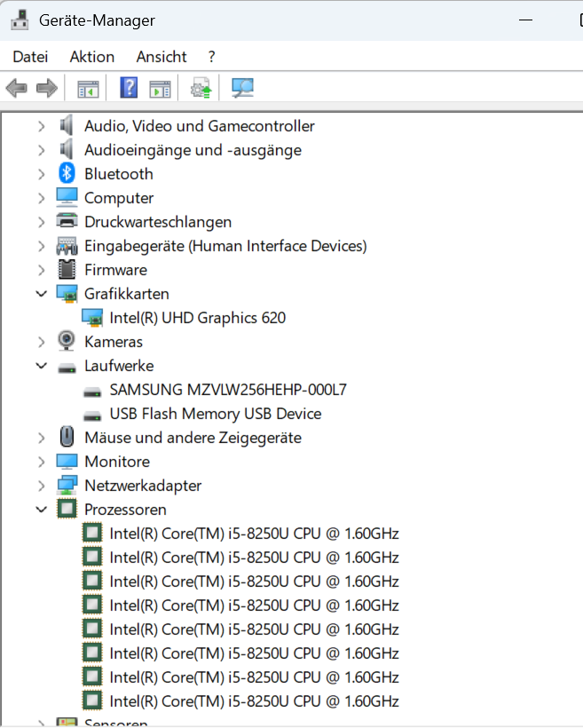Expand Audioeingänge und -ausgänge
Image resolution: width=583 pixels, height=728 pixels.
click(42, 150)
